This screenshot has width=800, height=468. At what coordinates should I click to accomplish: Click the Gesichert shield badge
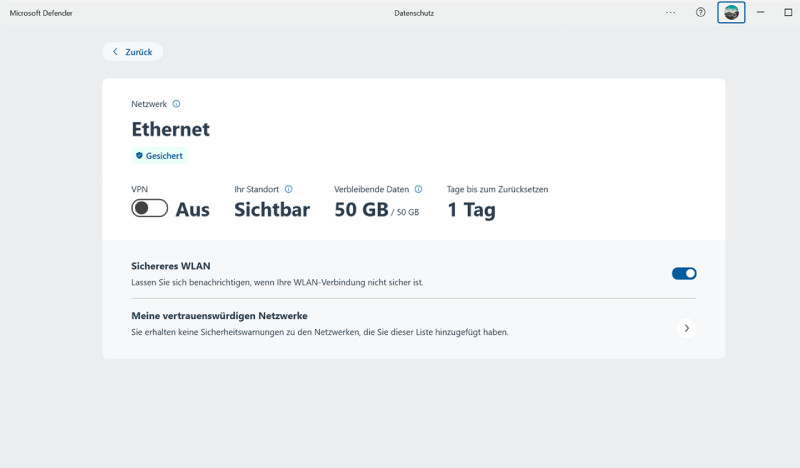tap(160, 156)
